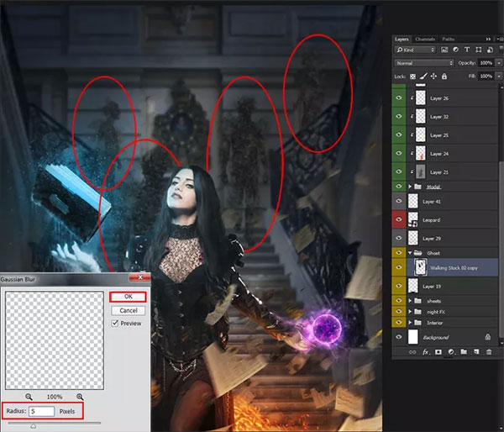The height and width of the screenshot is (432, 504).
Task: Create new layer icon
Action: [x=476, y=352]
